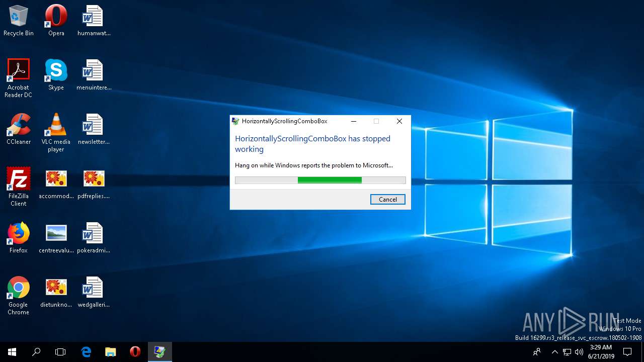Open FileZilla Client shortcut
Viewport: 644px width, 362px height.
click(18, 187)
